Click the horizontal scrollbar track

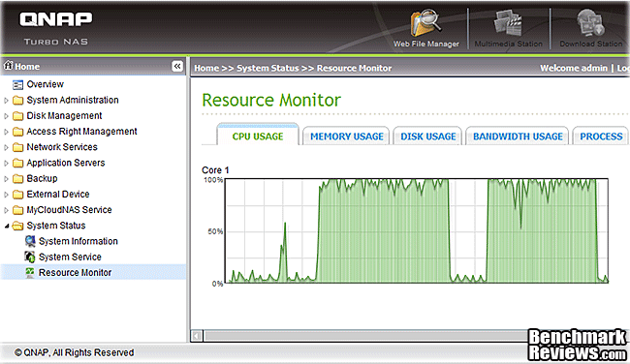(365, 336)
